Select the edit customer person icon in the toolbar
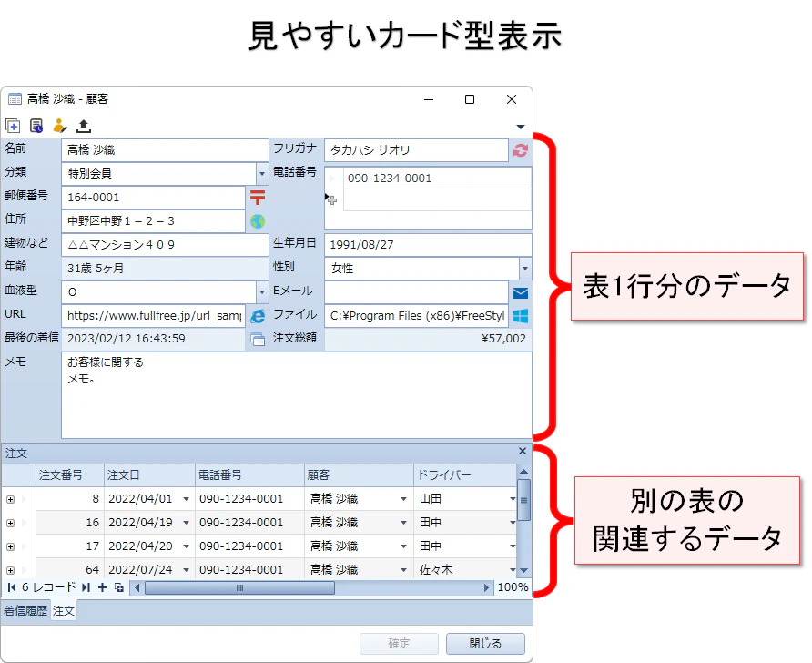812x663 pixels. tap(60, 126)
